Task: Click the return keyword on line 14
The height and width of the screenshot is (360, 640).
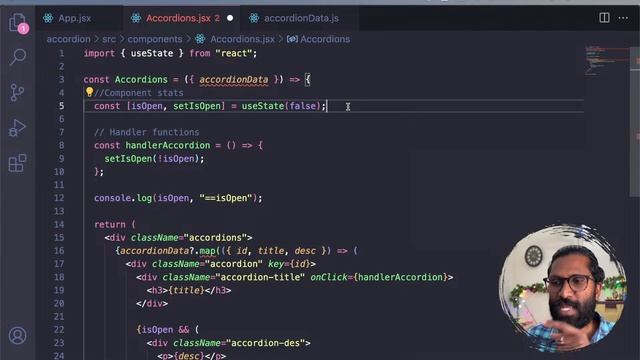Action: [110, 224]
